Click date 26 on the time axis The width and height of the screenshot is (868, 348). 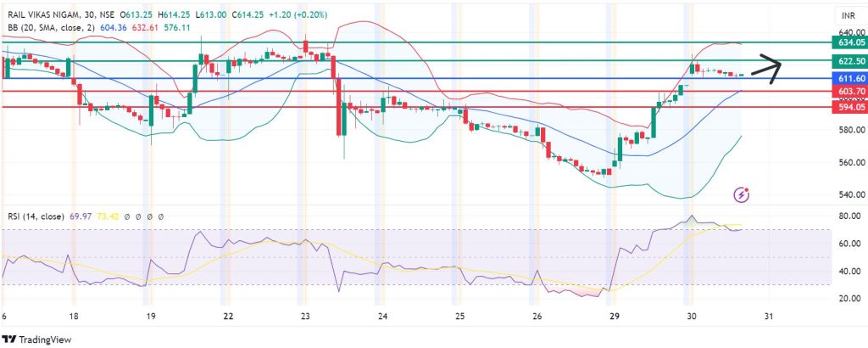tap(537, 315)
